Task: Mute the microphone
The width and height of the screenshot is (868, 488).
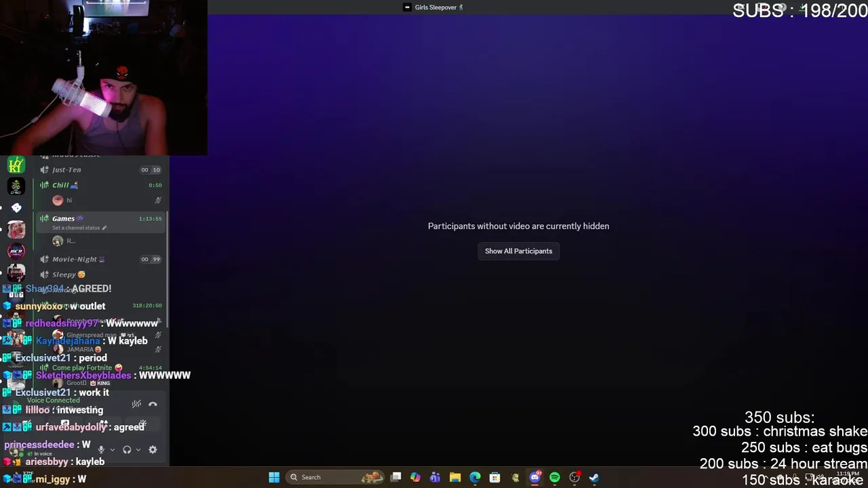Action: [101, 449]
